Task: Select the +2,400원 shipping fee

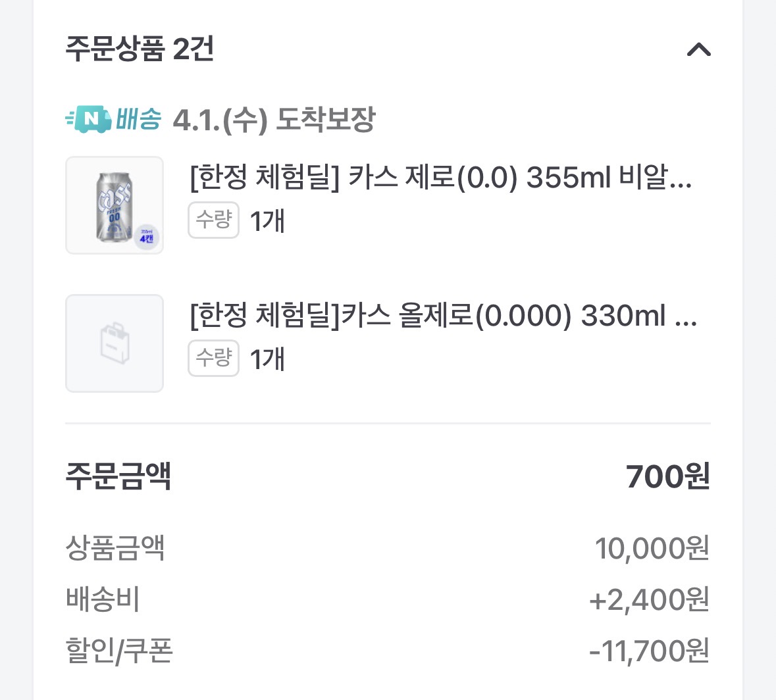Action: coord(649,600)
